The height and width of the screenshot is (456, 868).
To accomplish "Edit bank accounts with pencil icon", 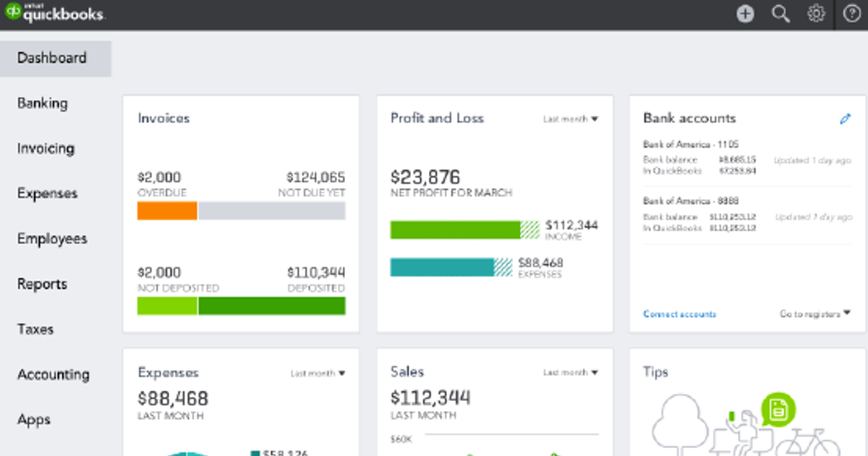I will tap(845, 119).
